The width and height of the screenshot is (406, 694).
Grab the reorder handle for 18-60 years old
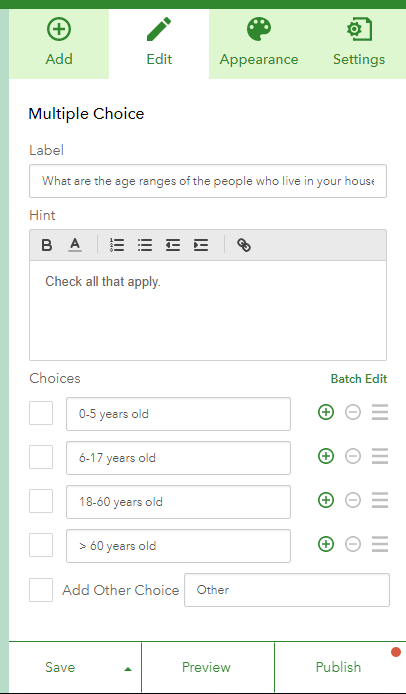[380, 500]
